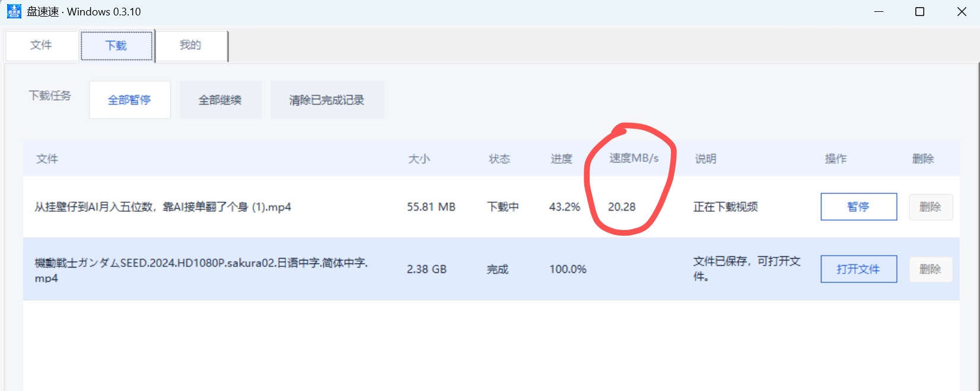980x391 pixels.
Task: Click the 全部继续 button
Action: coord(220,100)
